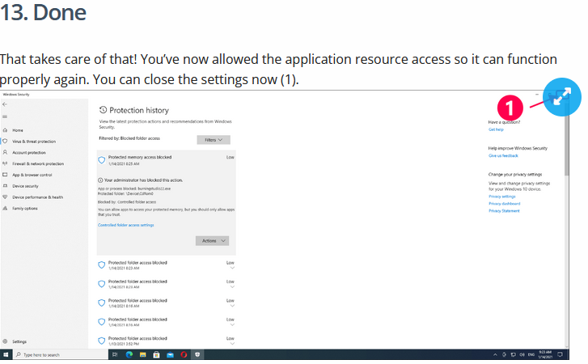The height and width of the screenshot is (364, 588).
Task: Open Device performance & health
Action: [x=37, y=197]
